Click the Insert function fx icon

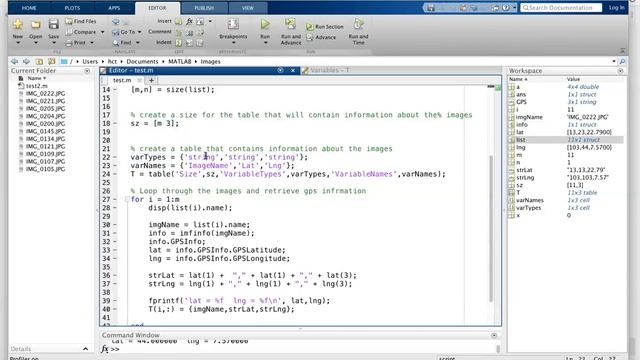pos(189,21)
